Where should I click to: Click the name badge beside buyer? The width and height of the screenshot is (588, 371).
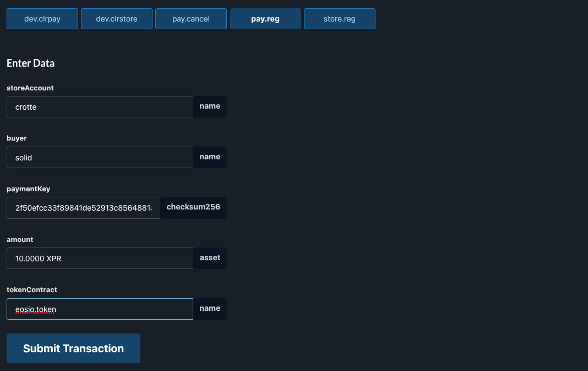coord(210,157)
